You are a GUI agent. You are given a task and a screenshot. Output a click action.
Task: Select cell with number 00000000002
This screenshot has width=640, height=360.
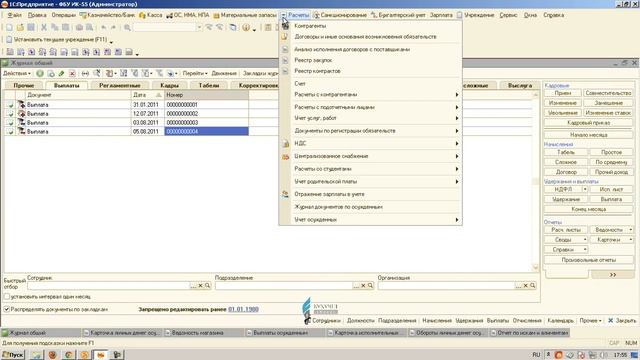[206, 113]
